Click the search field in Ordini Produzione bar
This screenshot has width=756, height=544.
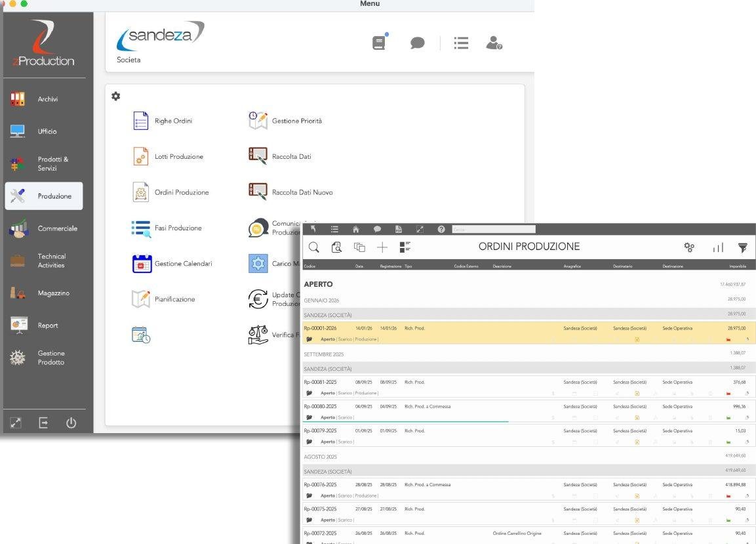(494, 229)
